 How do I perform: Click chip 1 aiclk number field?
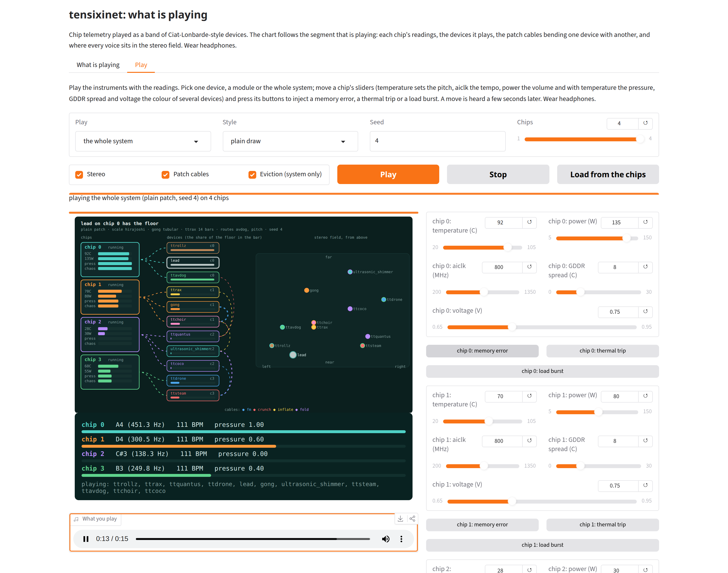(x=502, y=441)
